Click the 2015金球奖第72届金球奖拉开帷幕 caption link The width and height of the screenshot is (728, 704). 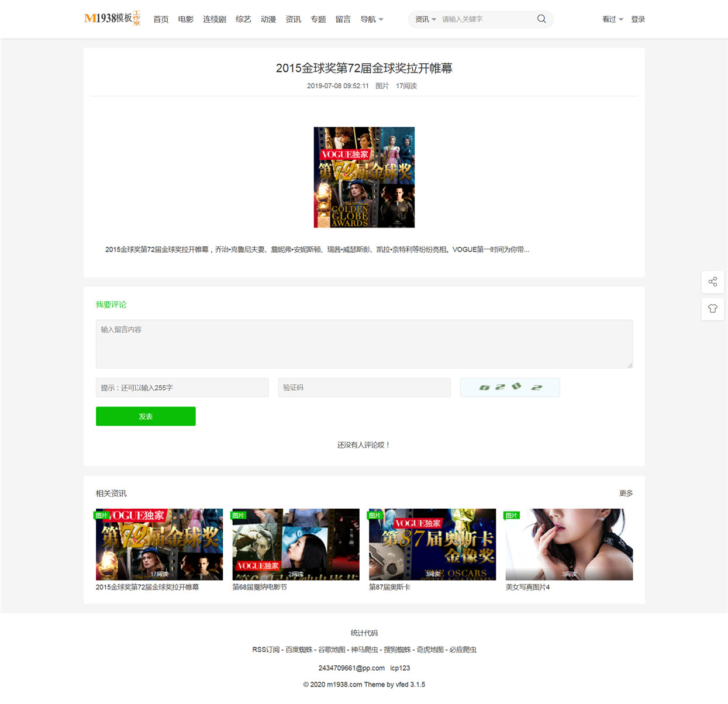point(147,587)
